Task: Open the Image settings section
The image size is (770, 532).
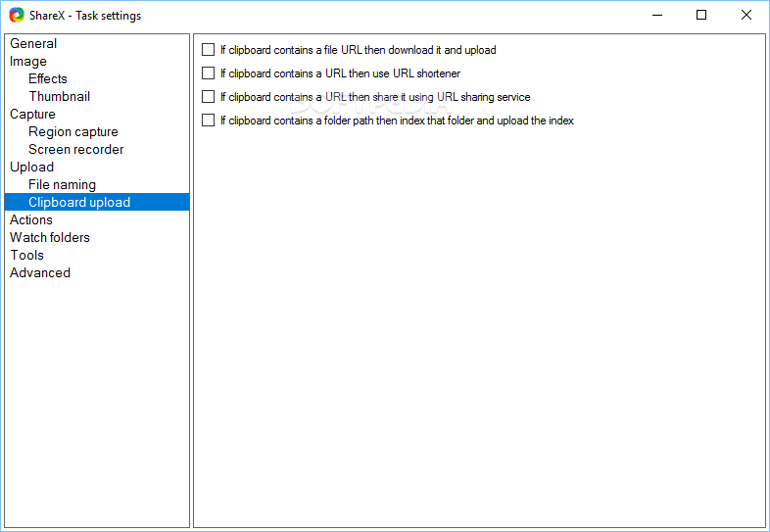Action: point(28,62)
